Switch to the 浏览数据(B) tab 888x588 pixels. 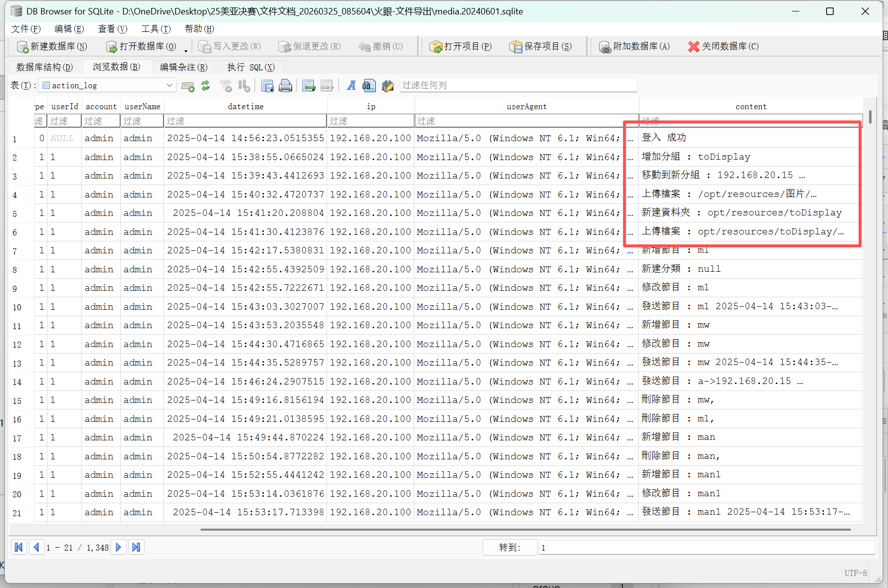[116, 67]
